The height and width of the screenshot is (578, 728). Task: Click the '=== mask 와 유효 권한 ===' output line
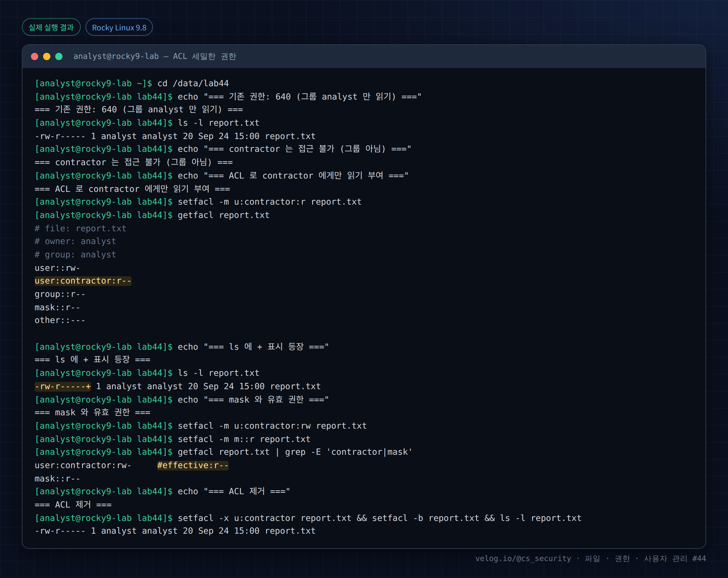tap(93, 412)
